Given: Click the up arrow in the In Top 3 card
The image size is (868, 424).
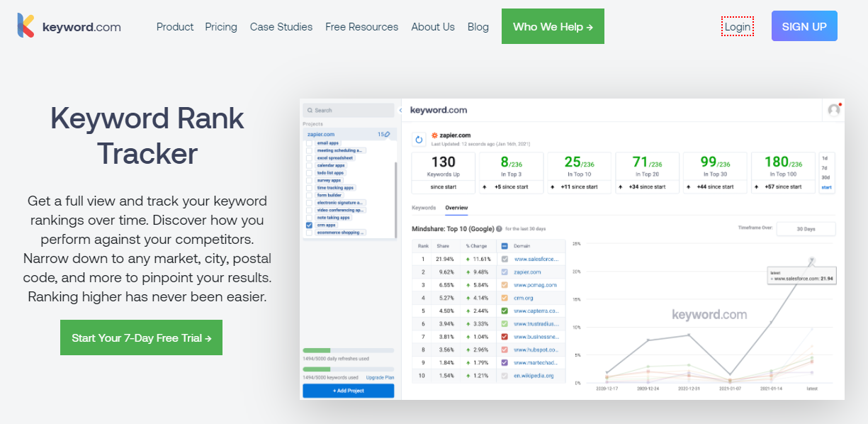Looking at the screenshot, I should point(483,187).
